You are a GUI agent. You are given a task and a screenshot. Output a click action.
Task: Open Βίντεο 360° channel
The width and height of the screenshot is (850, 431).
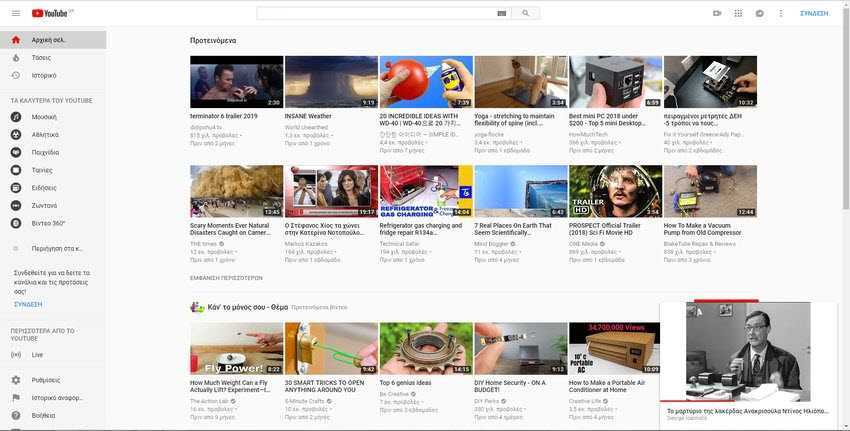48,223
